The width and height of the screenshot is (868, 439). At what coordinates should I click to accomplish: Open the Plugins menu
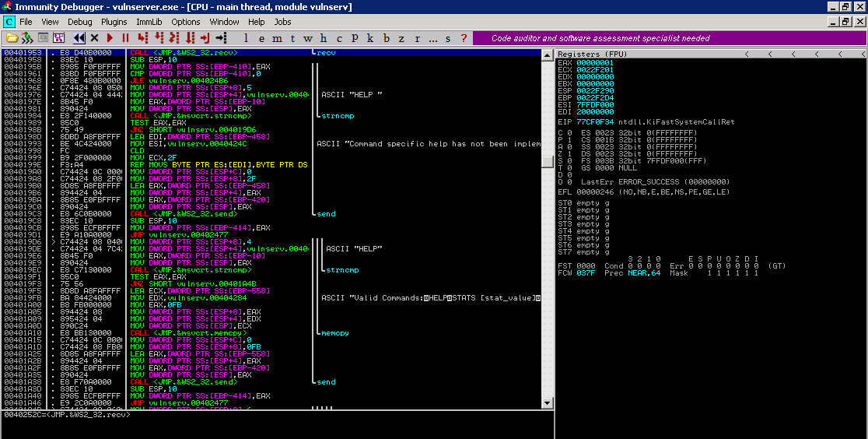click(x=114, y=22)
